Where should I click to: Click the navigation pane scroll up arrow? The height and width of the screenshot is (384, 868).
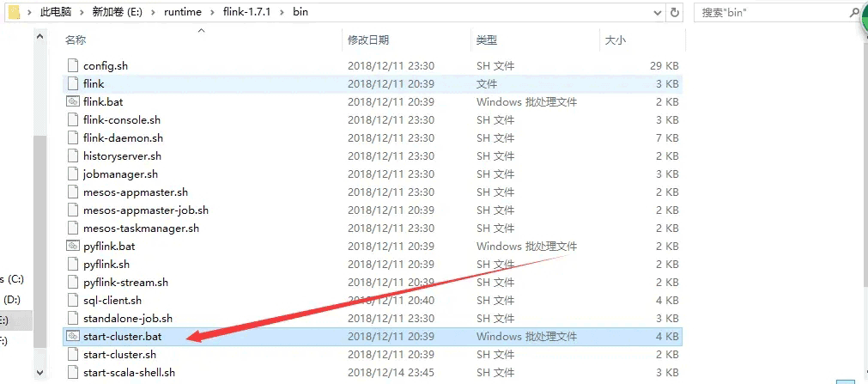tap(39, 37)
